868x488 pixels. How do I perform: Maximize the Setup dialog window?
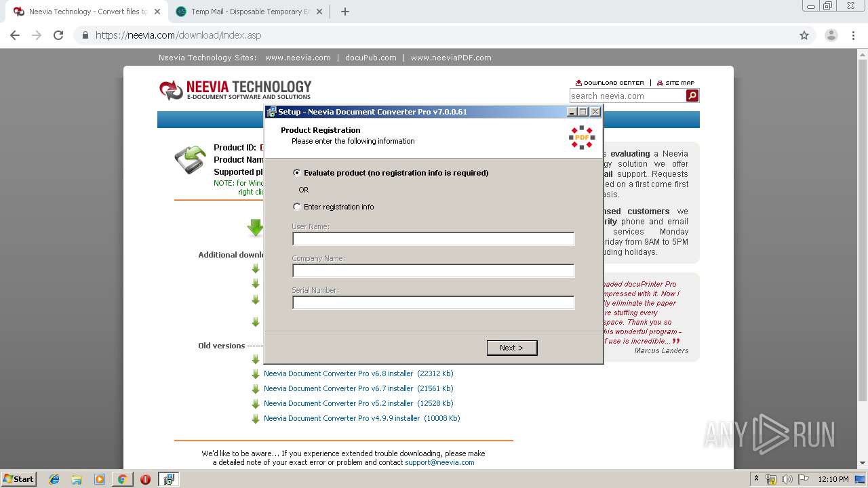pyautogui.click(x=583, y=112)
